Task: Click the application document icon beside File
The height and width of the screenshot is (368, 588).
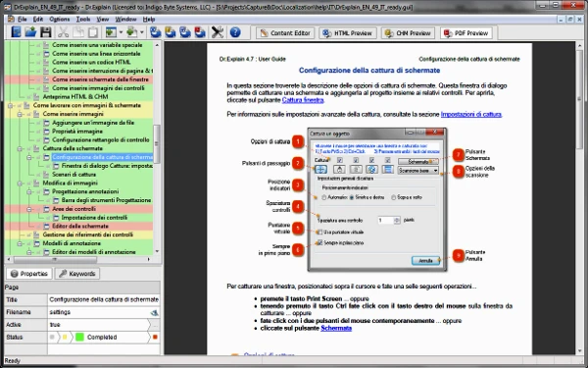Action: [11, 19]
